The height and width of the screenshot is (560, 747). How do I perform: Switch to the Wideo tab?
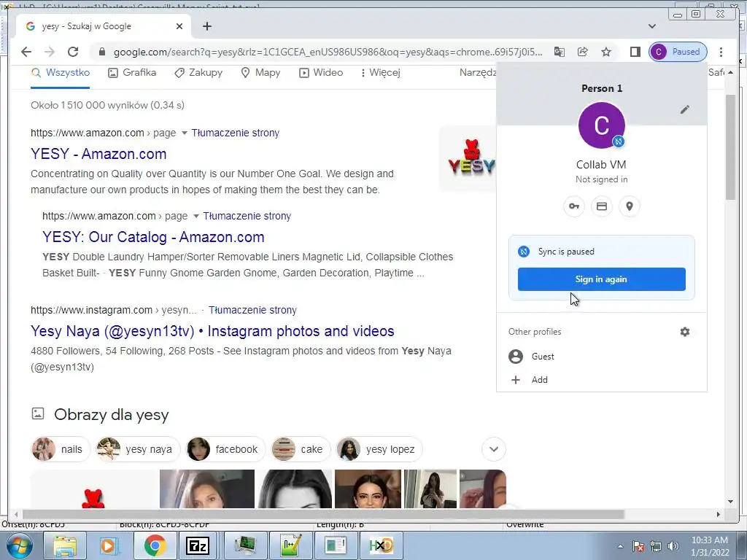321,73
